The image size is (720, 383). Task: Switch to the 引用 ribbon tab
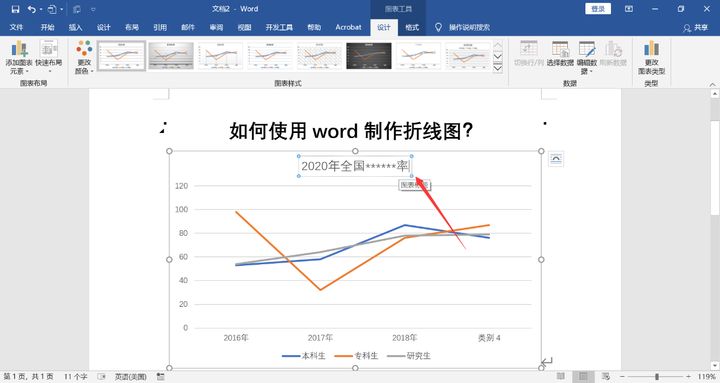(x=160, y=27)
